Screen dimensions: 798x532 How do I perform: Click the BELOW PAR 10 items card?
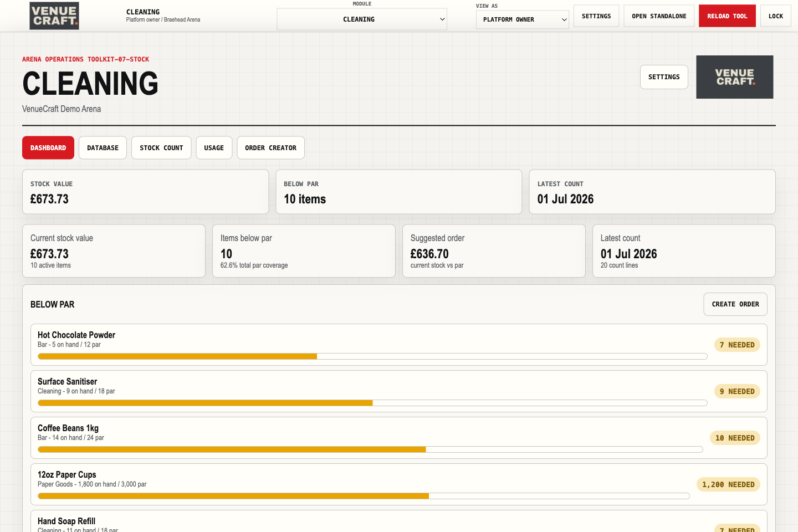pos(399,192)
